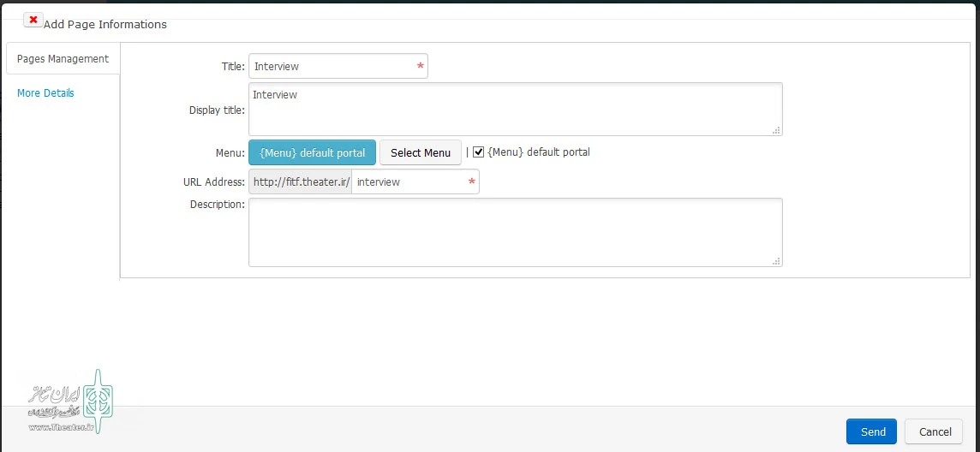Grab the Display title resize handle
Image resolution: width=980 pixels, height=452 pixels.
point(776,130)
